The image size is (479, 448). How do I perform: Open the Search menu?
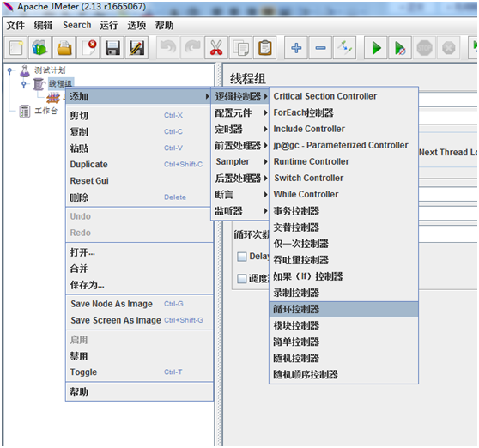77,26
